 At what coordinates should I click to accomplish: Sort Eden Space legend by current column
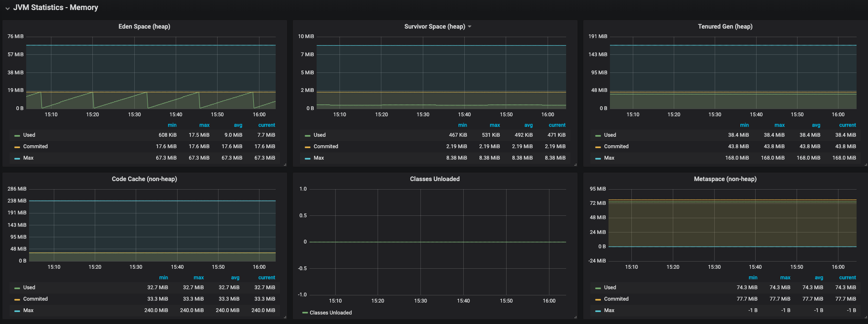[267, 125]
